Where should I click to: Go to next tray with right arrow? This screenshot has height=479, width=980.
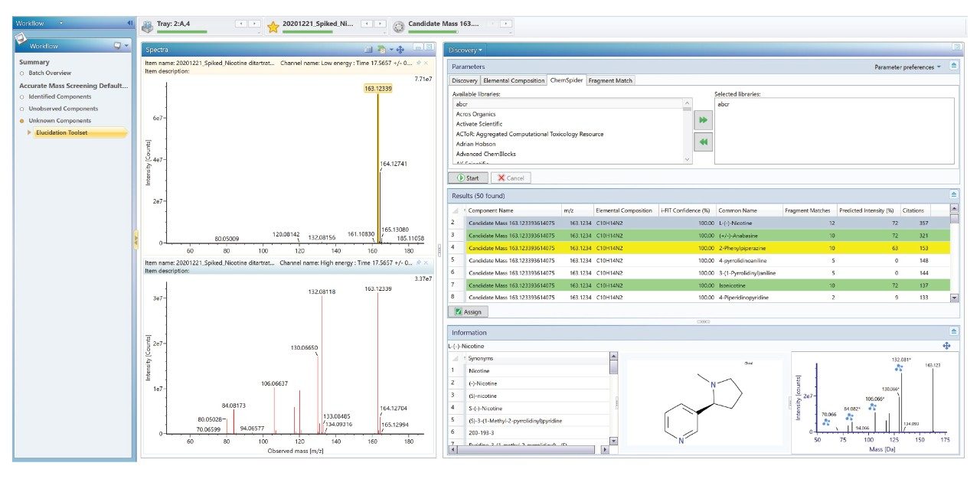click(255, 24)
